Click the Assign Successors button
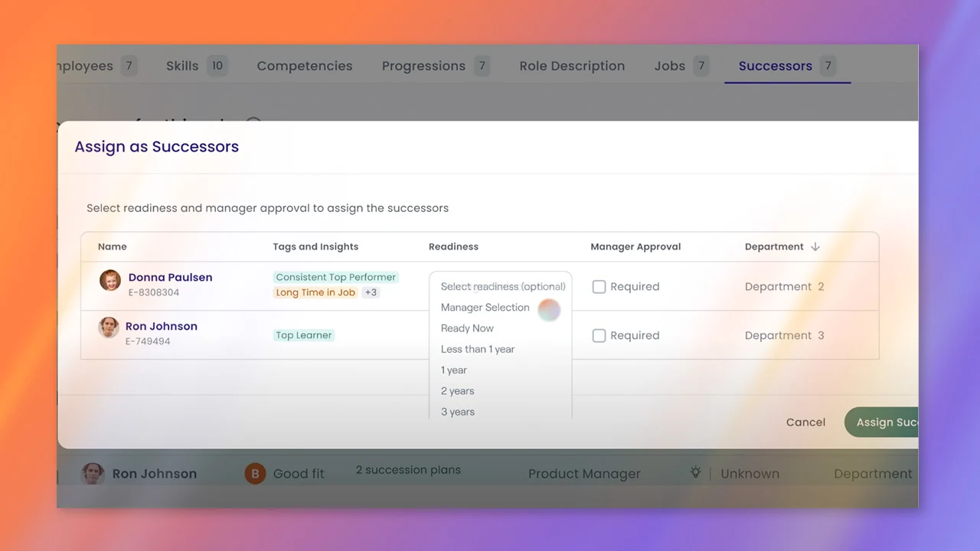 881,422
